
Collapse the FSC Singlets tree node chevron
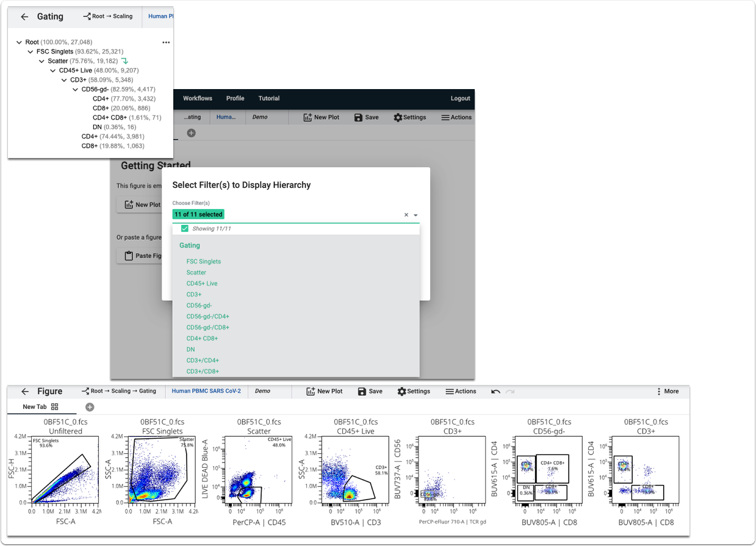click(x=31, y=52)
